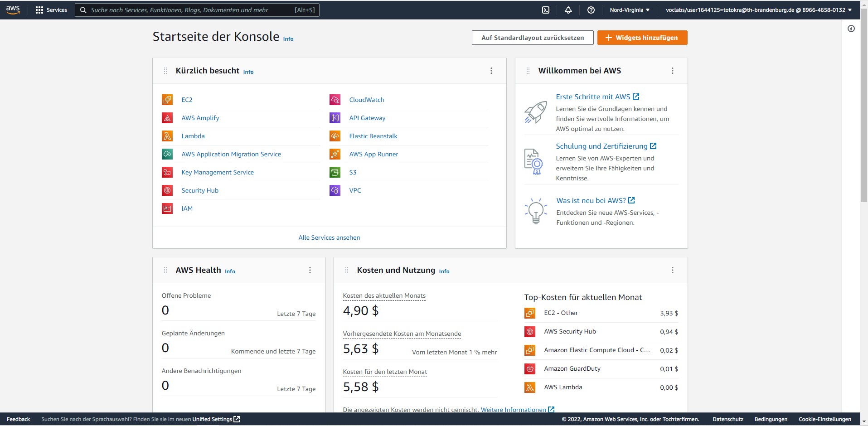
Task: Click the help question mark icon
Action: coord(591,10)
